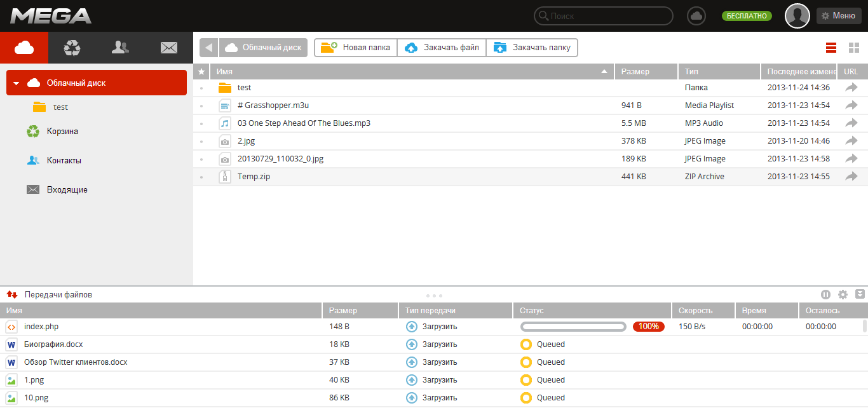The width and height of the screenshot is (868, 408).
Task: Click the transfer panel resize handle dots
Action: coord(434,296)
